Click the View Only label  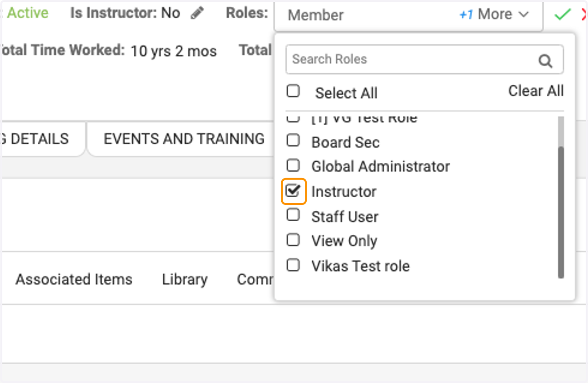(344, 241)
